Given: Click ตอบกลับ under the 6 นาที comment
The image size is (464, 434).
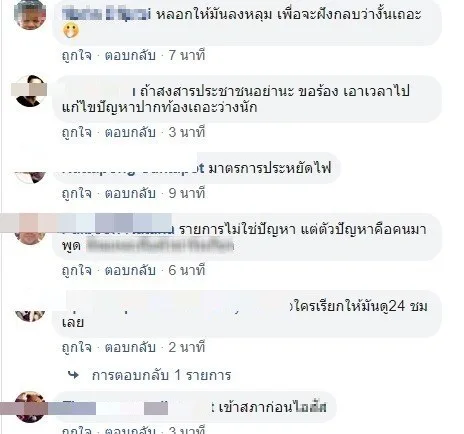Looking at the screenshot, I should tap(130, 270).
